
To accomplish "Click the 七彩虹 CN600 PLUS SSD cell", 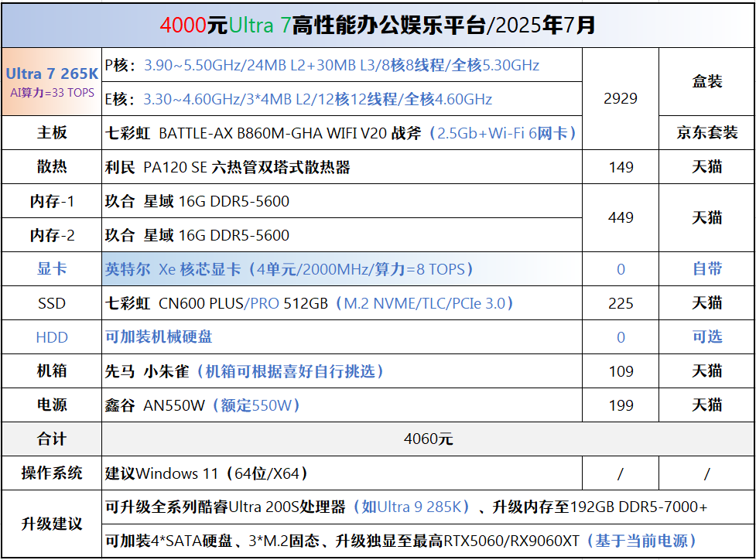I will coord(342,303).
